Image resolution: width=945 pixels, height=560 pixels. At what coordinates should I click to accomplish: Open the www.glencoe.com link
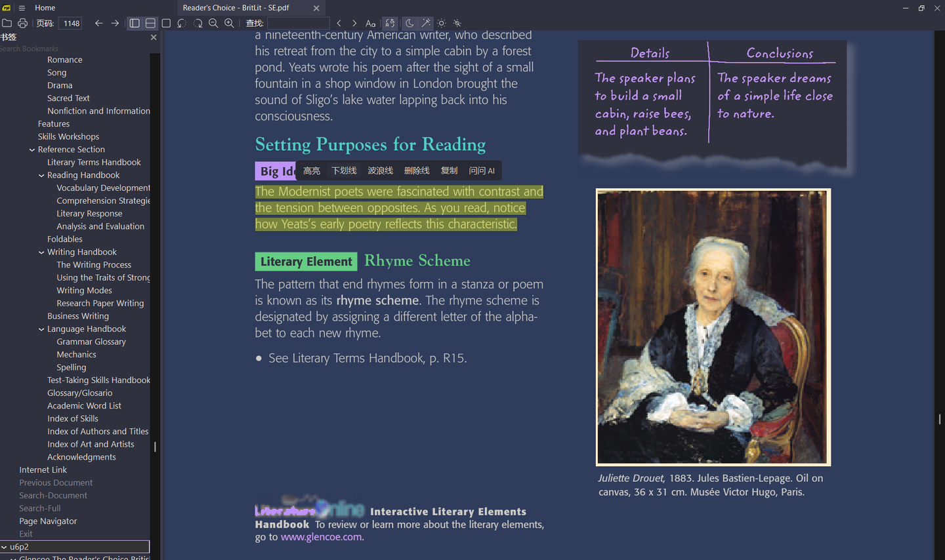[321, 537]
